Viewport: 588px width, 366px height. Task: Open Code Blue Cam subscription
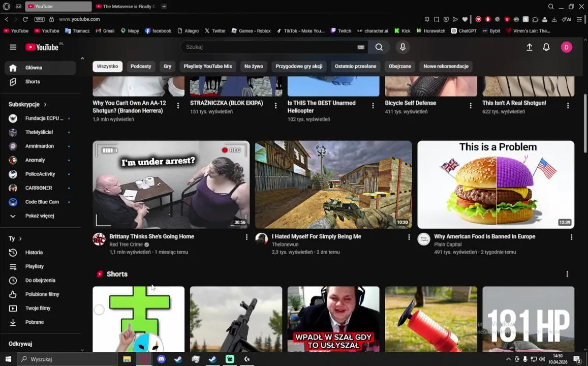[40, 202]
